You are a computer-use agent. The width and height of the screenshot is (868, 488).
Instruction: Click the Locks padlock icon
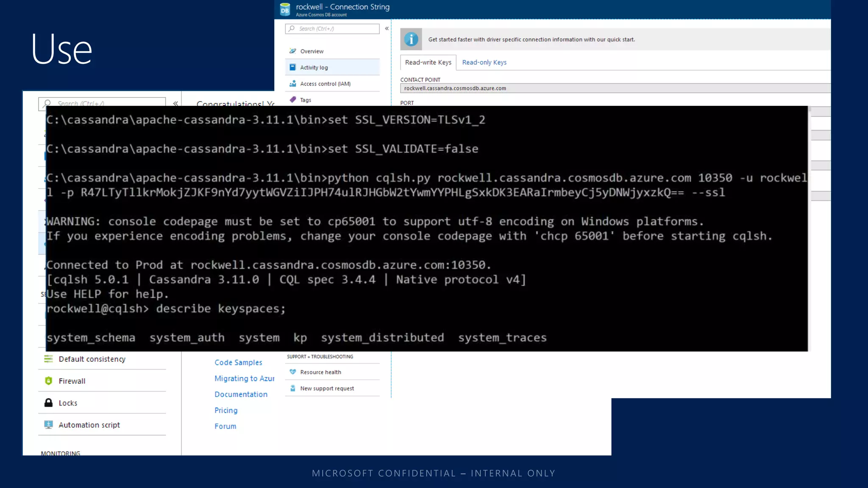tap(48, 403)
